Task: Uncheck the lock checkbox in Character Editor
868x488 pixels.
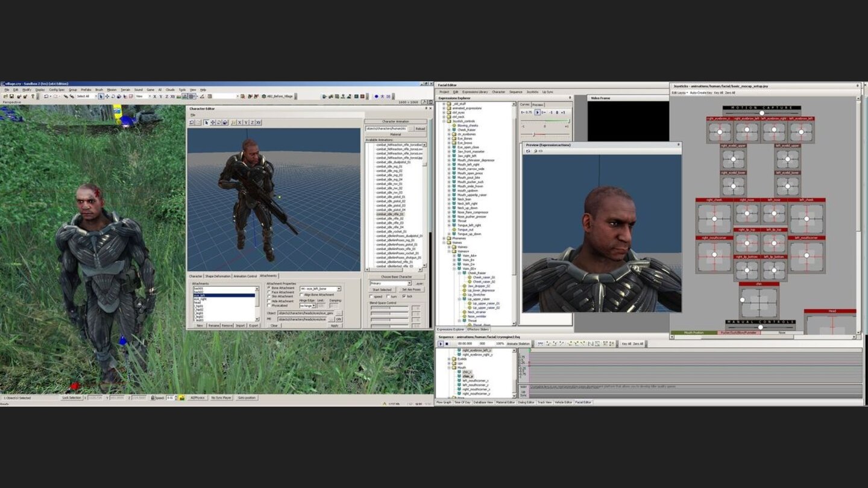Action: (x=404, y=296)
